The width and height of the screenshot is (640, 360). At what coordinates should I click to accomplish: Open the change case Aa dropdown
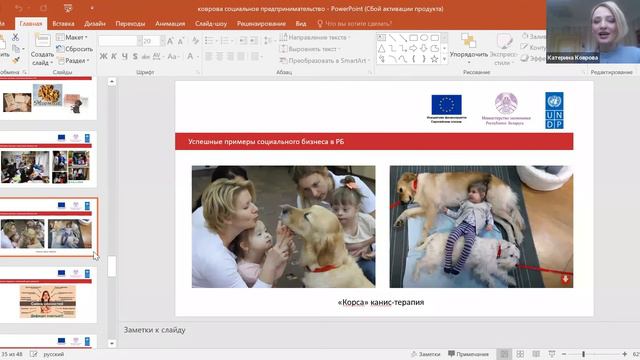[x=173, y=56]
